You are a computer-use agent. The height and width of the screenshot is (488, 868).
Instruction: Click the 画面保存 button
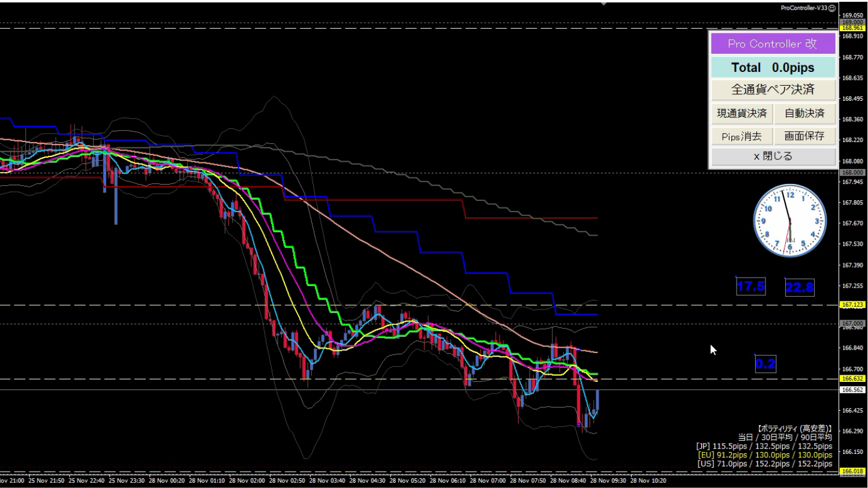point(804,136)
